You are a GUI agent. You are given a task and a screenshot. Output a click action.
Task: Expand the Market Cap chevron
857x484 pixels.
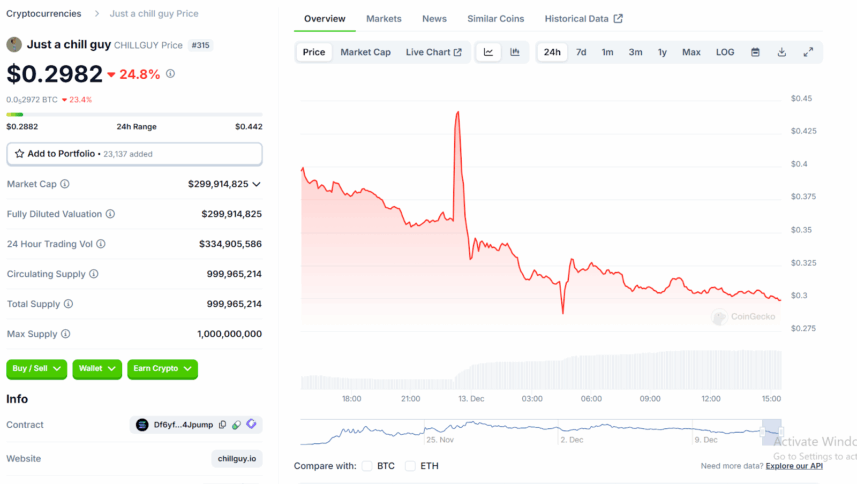[256, 184]
